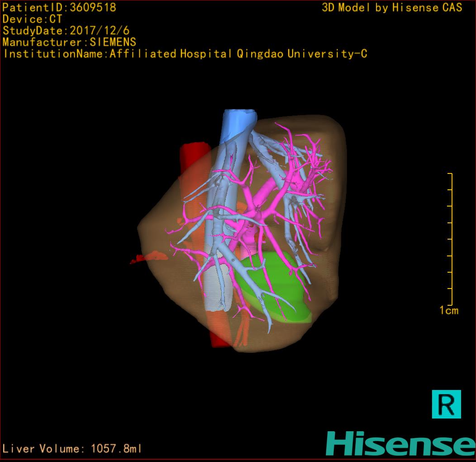
Task: Click the yellow scale bar ruler
Action: [451, 239]
